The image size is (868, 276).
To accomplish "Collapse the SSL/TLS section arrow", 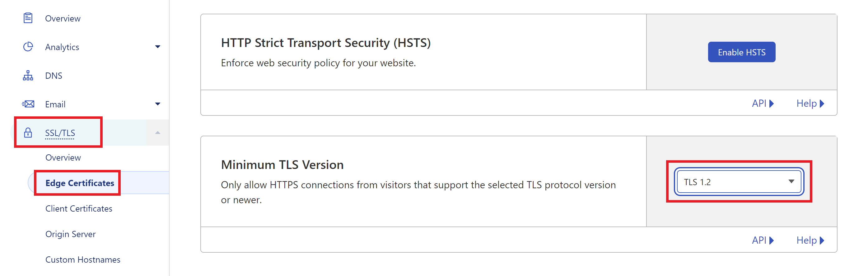I will point(157,133).
